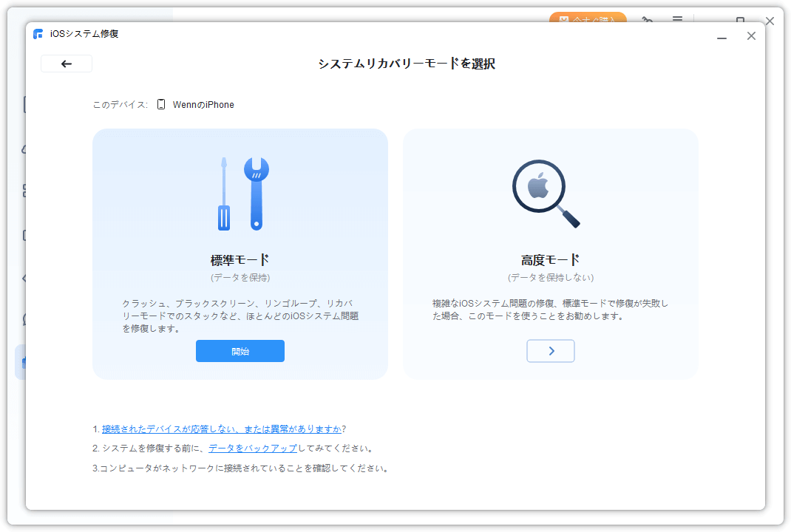Click the WennのiPhone device name
This screenshot has height=532, width=791.
203,105
